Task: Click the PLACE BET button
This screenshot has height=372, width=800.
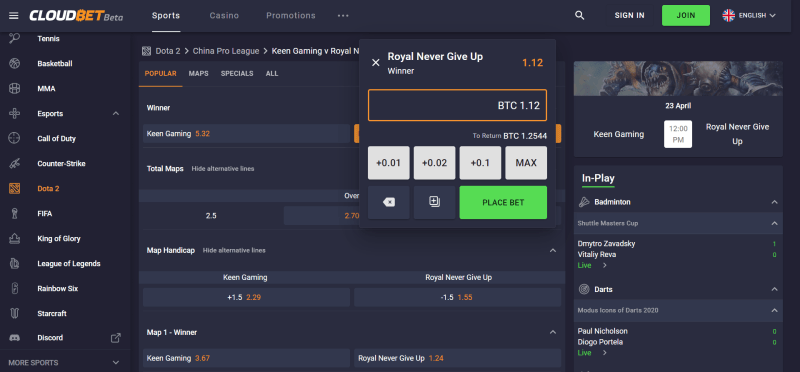Action: pyautogui.click(x=503, y=203)
